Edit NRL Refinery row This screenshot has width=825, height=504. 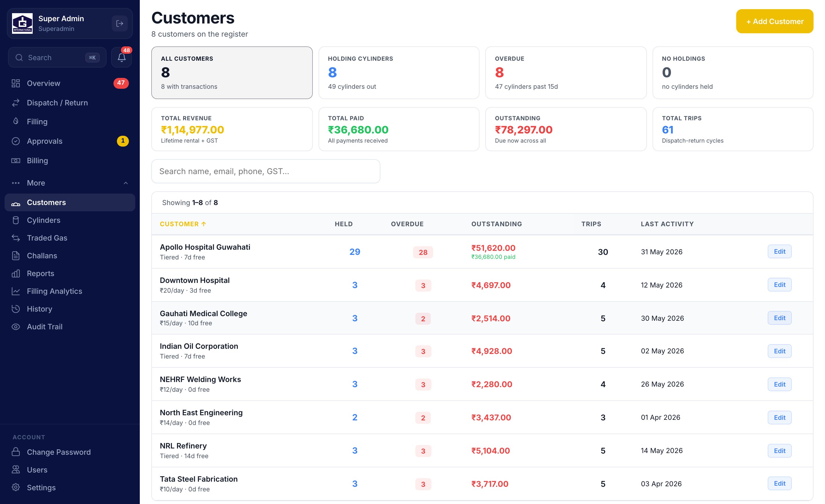click(779, 450)
